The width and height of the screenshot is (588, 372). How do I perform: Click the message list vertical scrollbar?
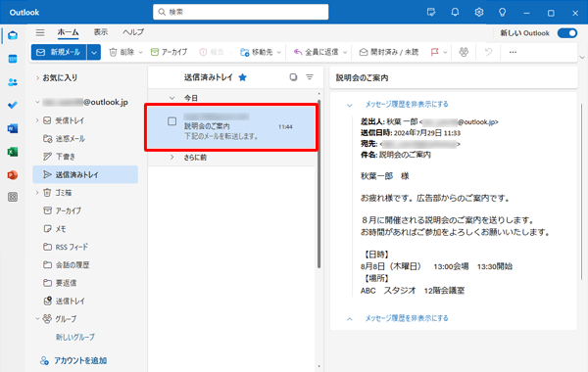pyautogui.click(x=319, y=184)
